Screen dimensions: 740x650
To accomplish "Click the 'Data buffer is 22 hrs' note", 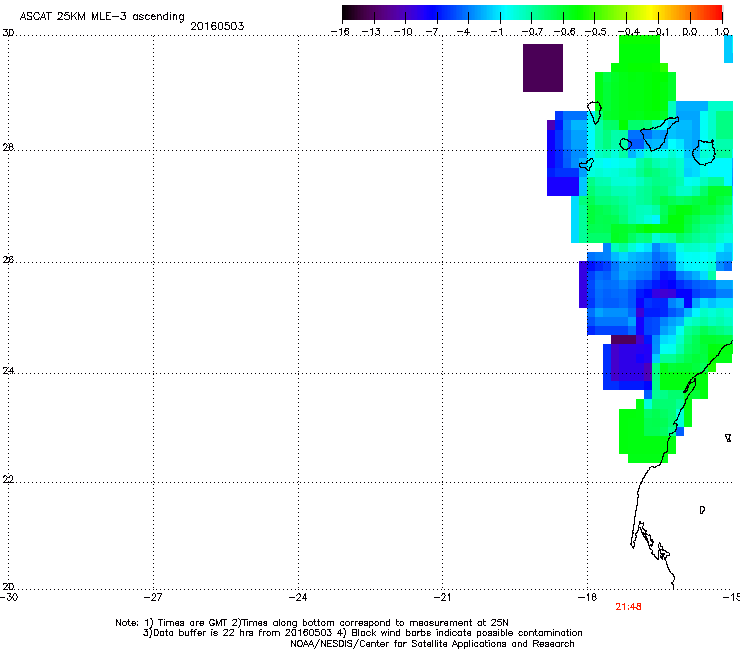I will (362, 633).
